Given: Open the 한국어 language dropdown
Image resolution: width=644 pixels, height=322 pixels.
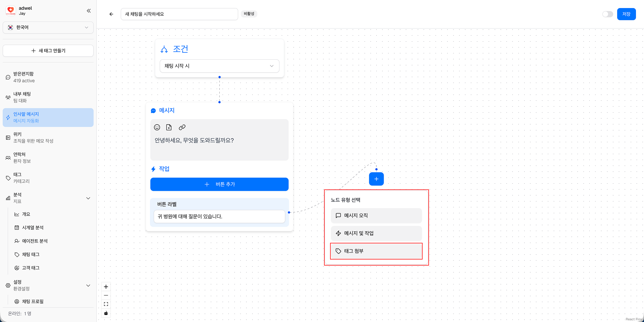Looking at the screenshot, I should 48,28.
